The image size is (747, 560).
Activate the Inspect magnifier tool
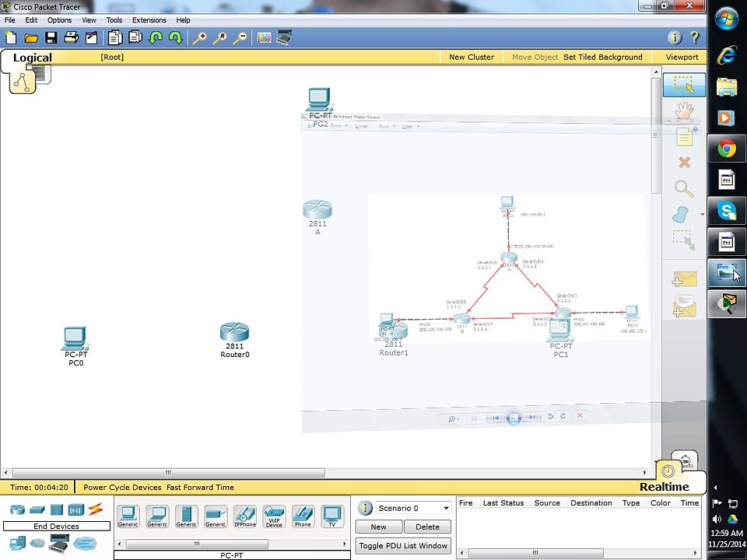tap(684, 188)
